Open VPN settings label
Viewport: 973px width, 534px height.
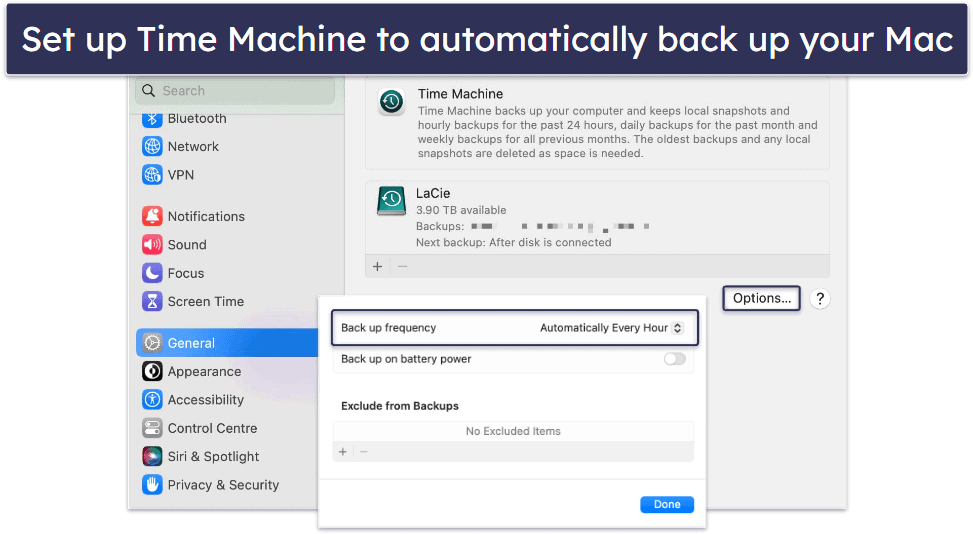[181, 175]
